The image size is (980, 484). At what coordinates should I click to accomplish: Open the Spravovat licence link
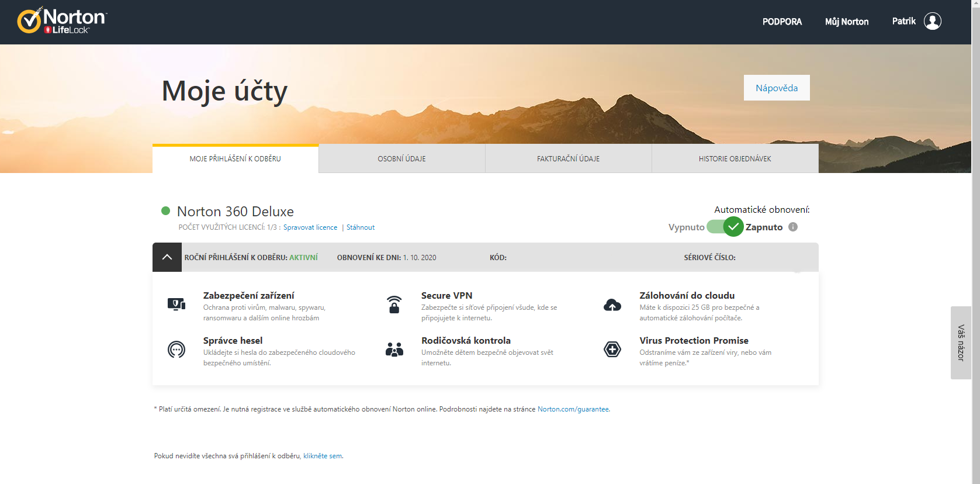310,227
